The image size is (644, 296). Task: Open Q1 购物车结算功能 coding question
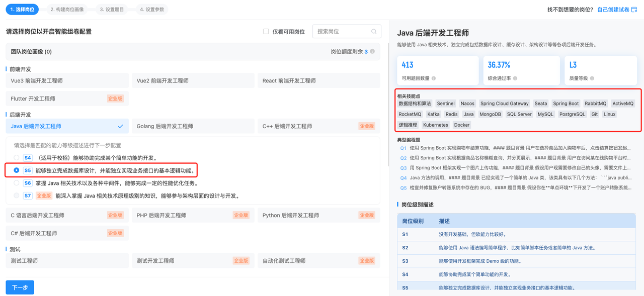point(516,148)
